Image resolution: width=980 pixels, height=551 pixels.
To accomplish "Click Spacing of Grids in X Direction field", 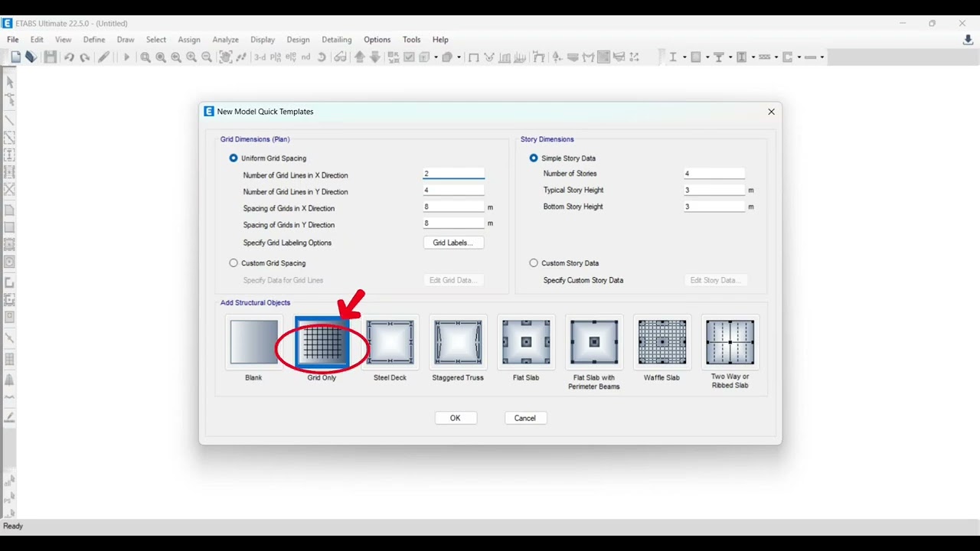I will tap(454, 207).
